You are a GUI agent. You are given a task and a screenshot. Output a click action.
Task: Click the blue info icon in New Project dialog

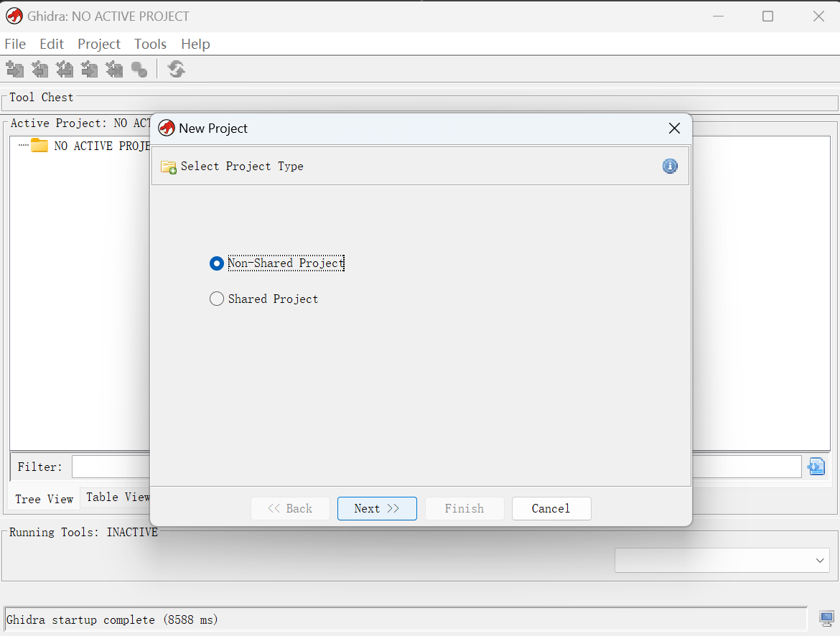pos(670,166)
